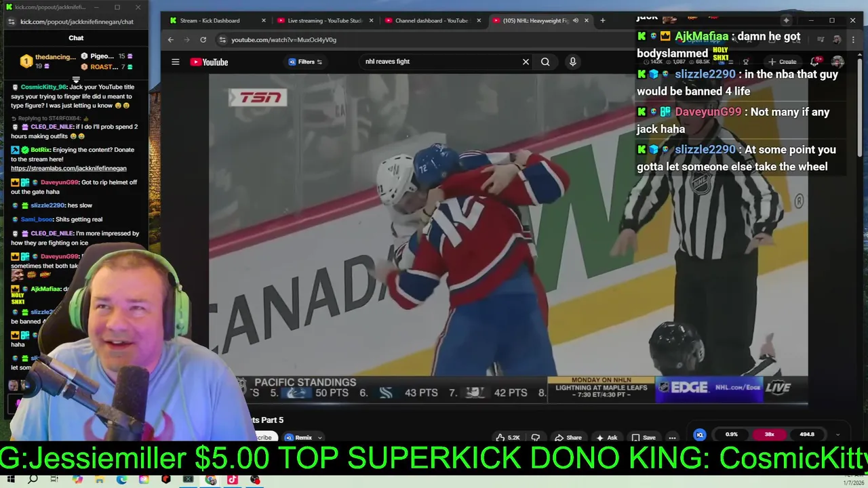Click the 0.9% stat value
Image resolution: width=868 pixels, height=488 pixels.
[731, 434]
